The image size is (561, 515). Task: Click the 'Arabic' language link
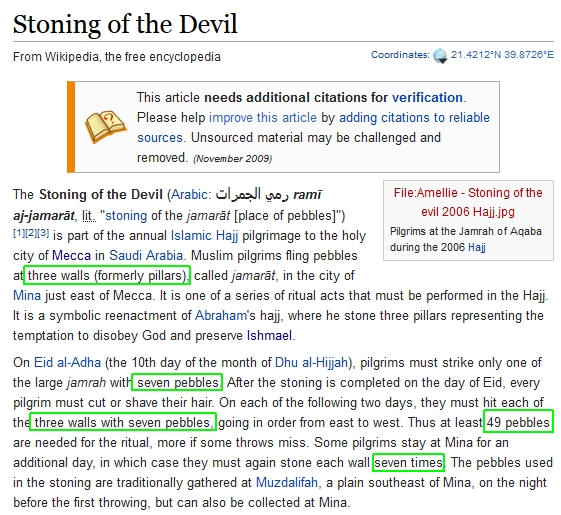coord(189,194)
